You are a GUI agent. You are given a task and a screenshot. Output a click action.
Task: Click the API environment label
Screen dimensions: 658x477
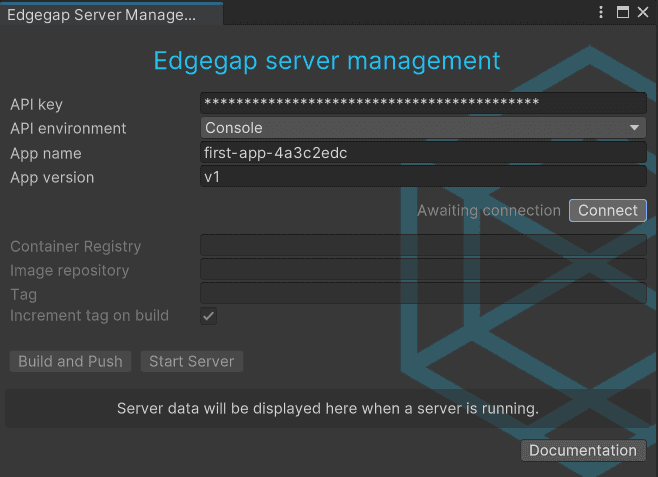tap(68, 128)
